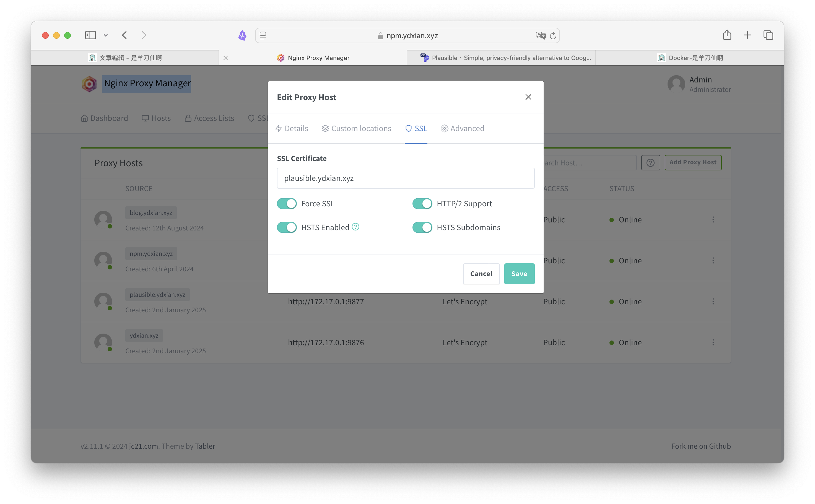
Task: Click the ydxian.xyz host tag
Action: (144, 336)
